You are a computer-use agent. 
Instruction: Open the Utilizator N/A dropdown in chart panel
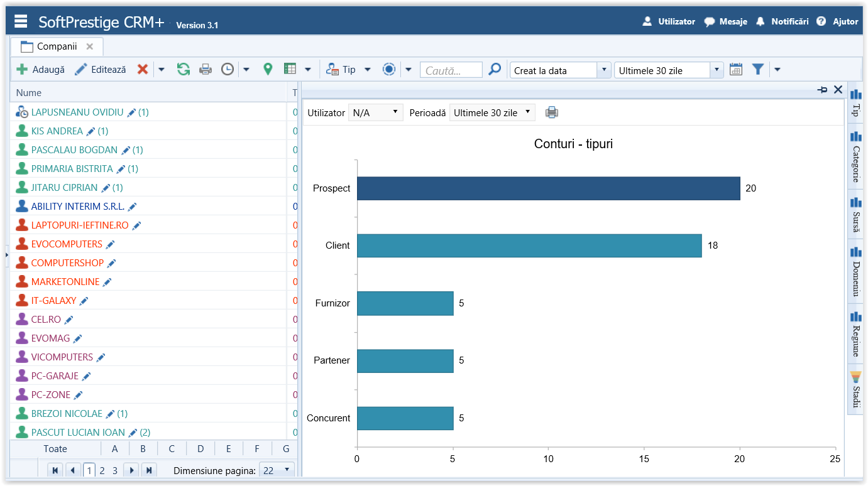coord(375,112)
